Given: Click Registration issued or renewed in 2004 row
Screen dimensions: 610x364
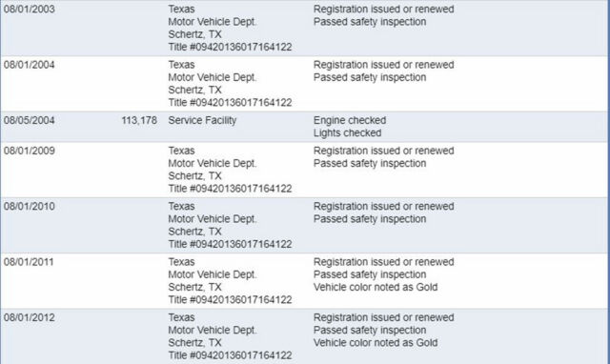Looking at the screenshot, I should click(x=383, y=65).
